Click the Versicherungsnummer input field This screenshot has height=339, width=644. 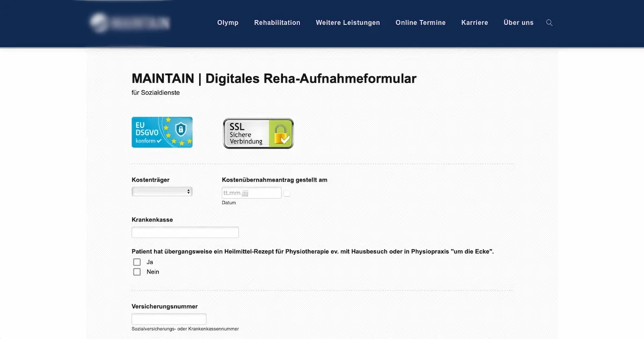[x=169, y=319]
